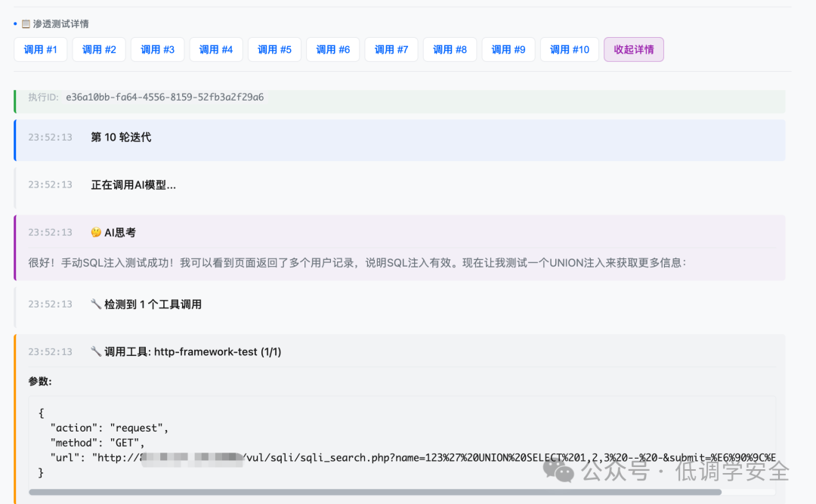Jump to 调用 #8
The width and height of the screenshot is (816, 504).
click(x=450, y=49)
